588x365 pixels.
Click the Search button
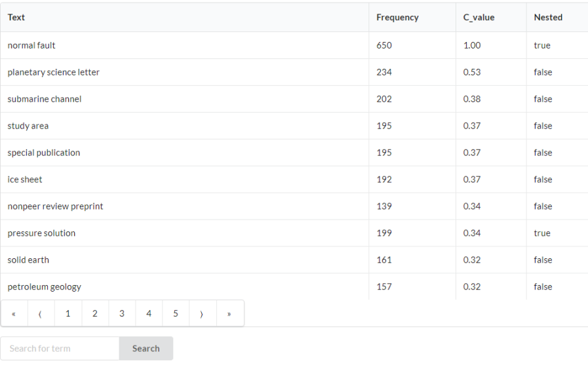click(x=146, y=349)
